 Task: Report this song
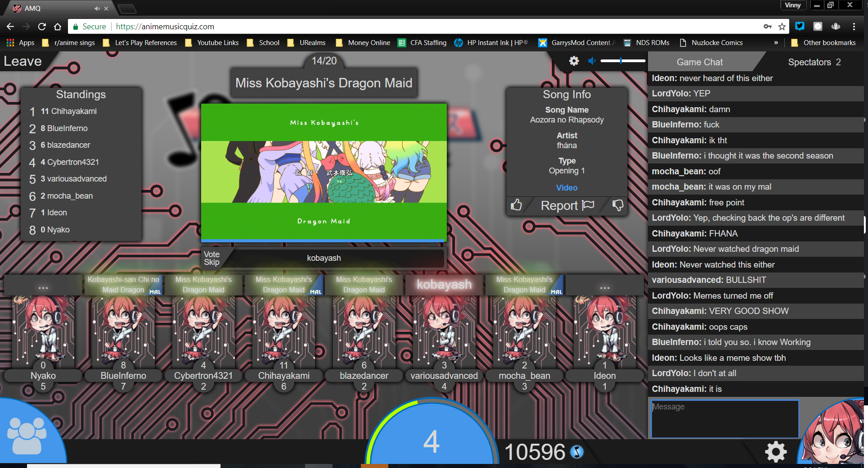[567, 205]
